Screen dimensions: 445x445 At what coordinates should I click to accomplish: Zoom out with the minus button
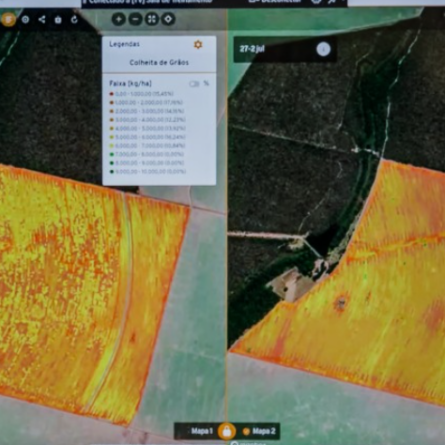click(135, 19)
